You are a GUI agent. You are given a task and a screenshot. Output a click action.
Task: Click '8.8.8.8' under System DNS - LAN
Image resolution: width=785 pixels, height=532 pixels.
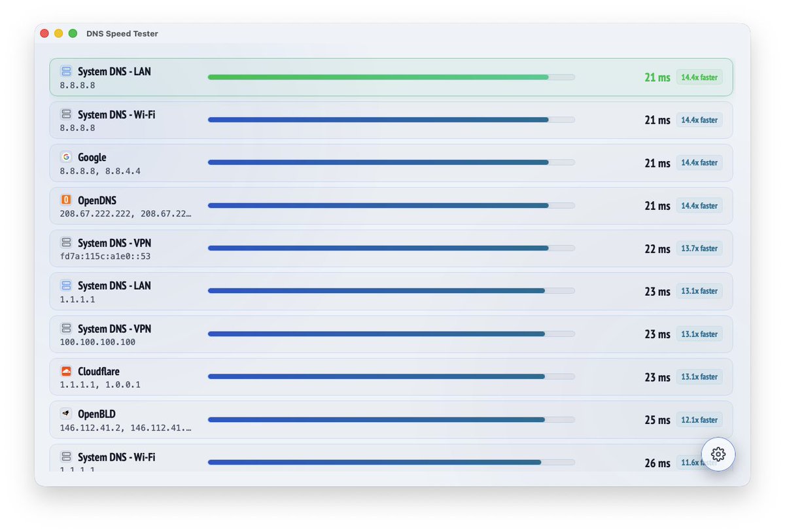(77, 86)
